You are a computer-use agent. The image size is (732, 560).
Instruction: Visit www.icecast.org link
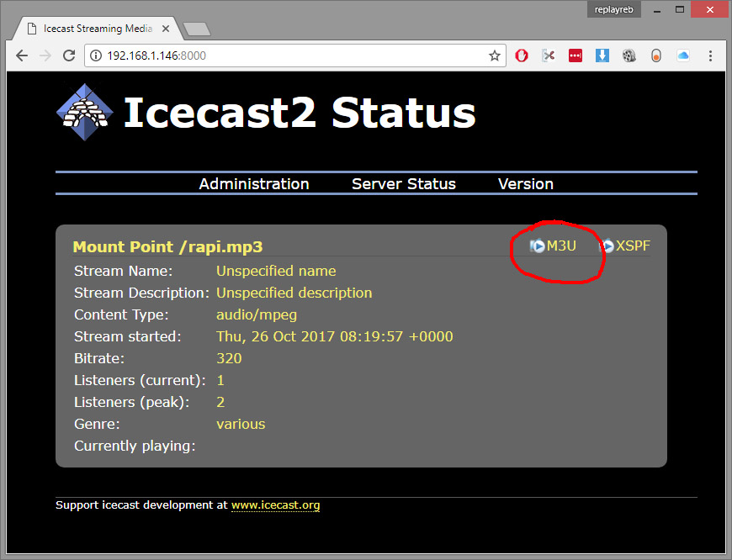point(275,505)
